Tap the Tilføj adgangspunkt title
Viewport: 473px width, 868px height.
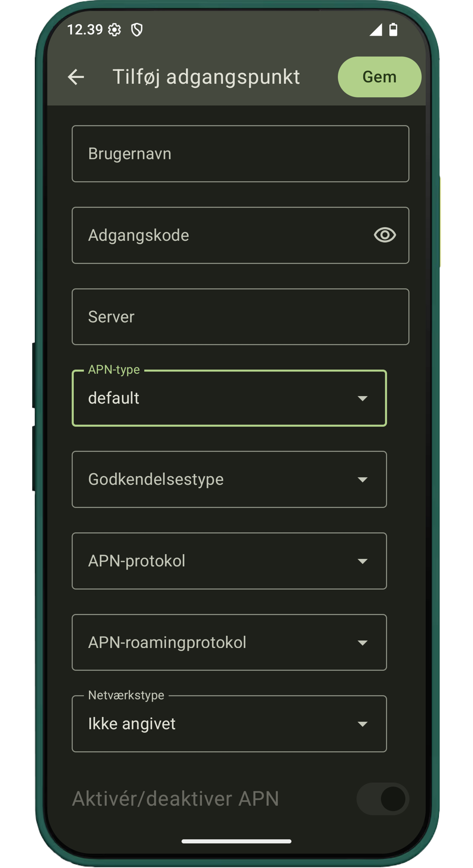[206, 77]
